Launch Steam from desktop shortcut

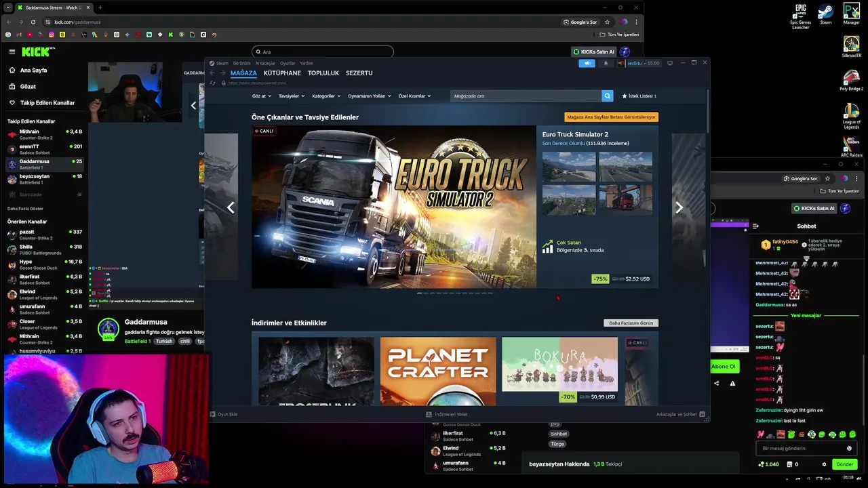coord(825,14)
